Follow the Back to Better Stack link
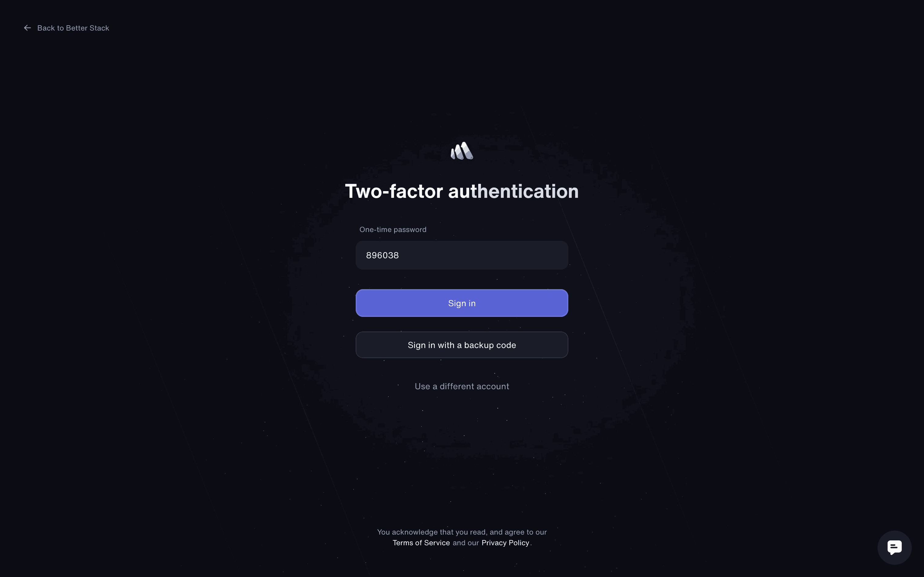 tap(66, 28)
